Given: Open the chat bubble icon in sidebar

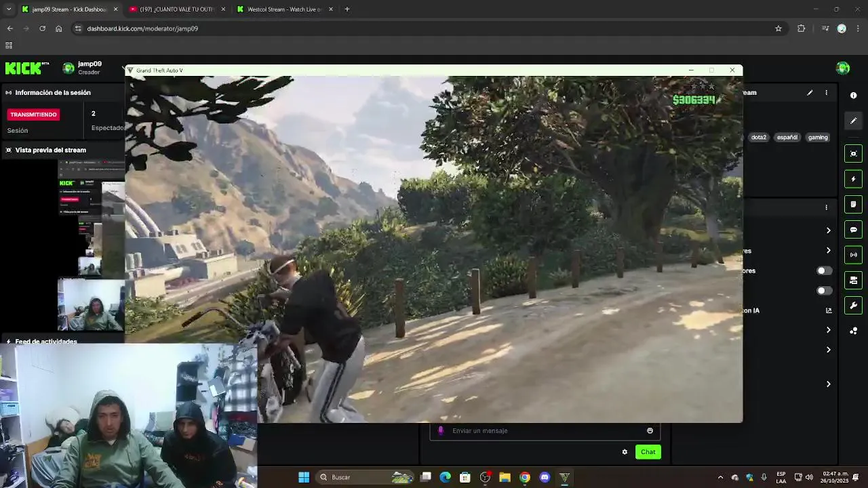Looking at the screenshot, I should point(854,230).
